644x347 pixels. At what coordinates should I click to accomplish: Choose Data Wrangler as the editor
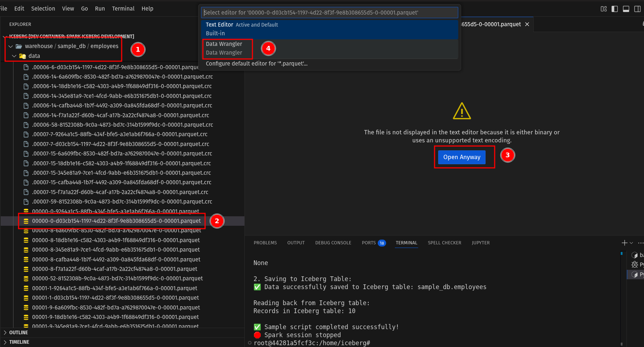(x=224, y=48)
